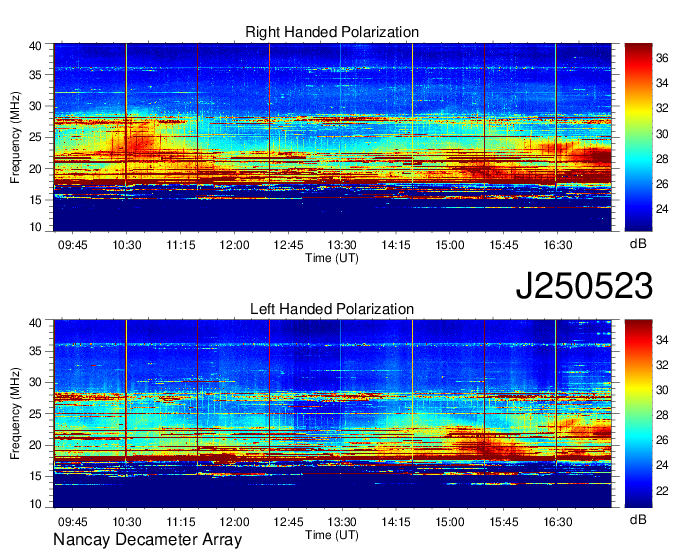Click the "15:45" tick on the Right Handed plot
Viewport: 680px width, 552px height.
click(x=503, y=245)
